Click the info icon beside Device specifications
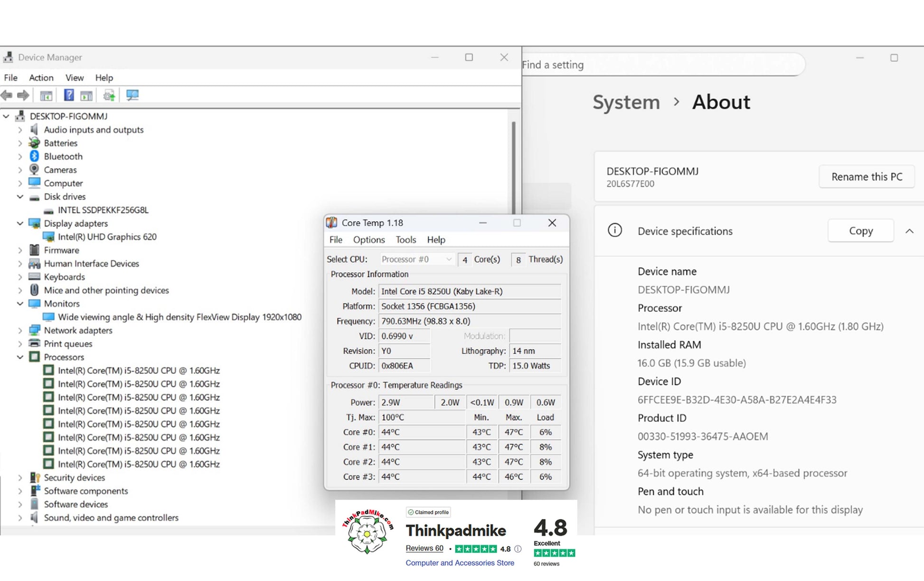Viewport: 924px width, 581px height. [615, 231]
